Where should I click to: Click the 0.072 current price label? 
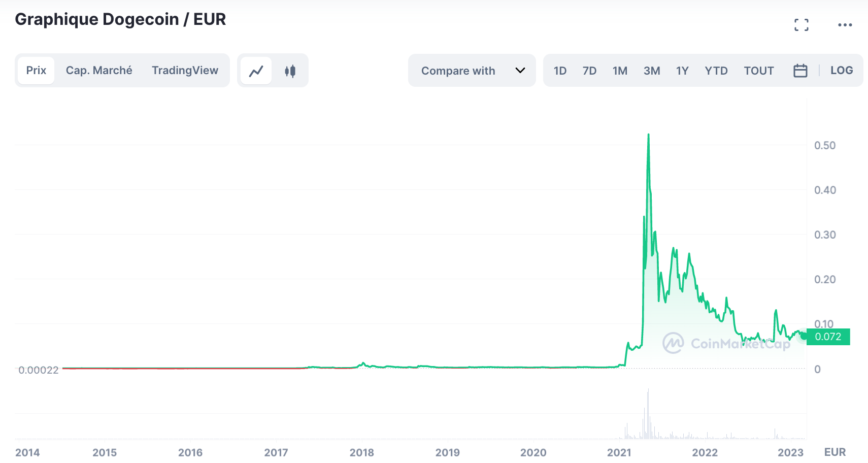click(828, 337)
